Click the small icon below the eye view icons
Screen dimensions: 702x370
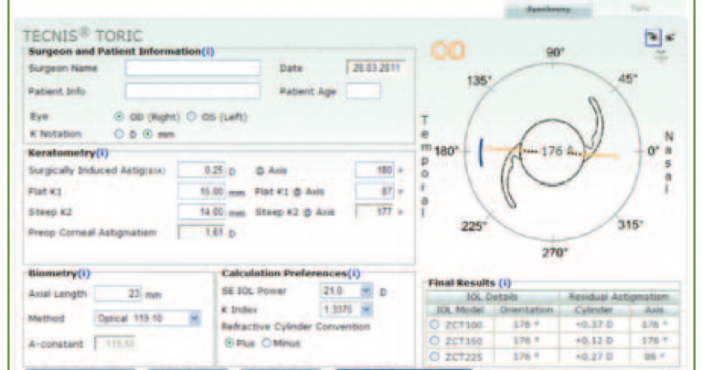click(662, 56)
